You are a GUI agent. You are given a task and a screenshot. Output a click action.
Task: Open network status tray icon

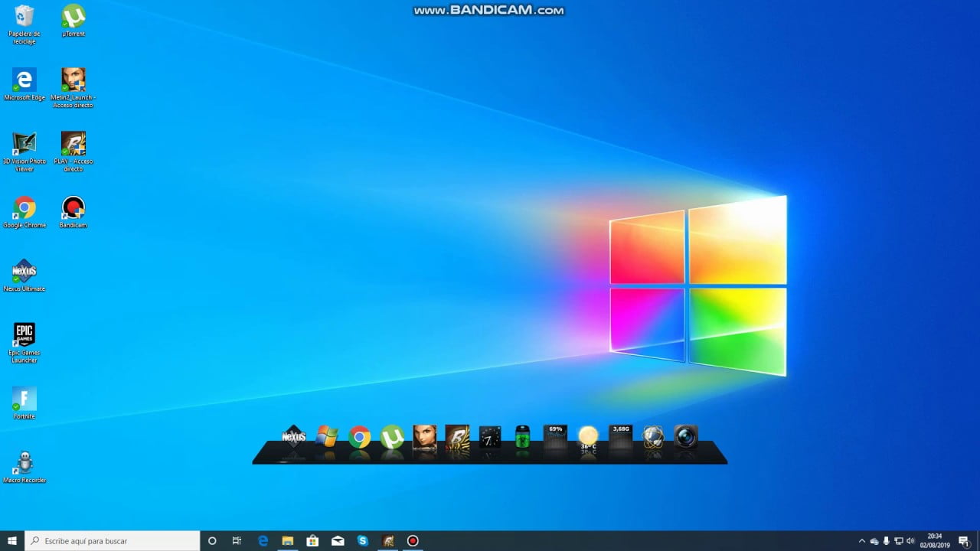tap(899, 541)
